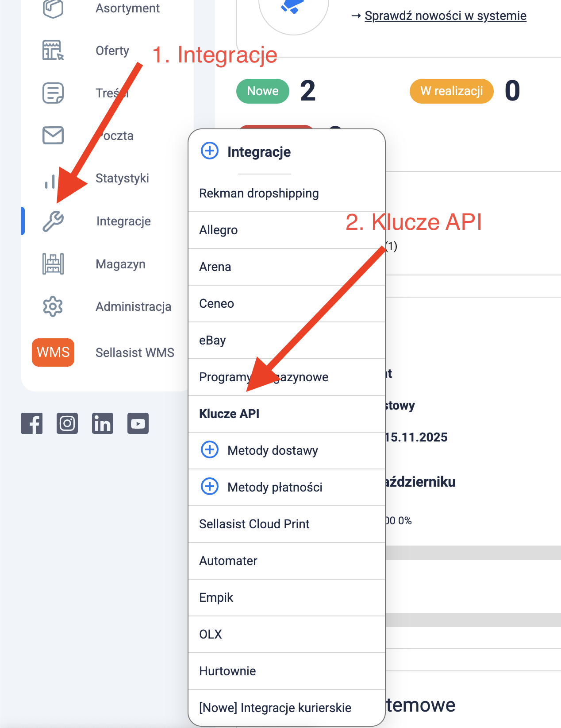This screenshot has width=561, height=728.
Task: Click the orange WMS badge icon
Action: click(53, 352)
